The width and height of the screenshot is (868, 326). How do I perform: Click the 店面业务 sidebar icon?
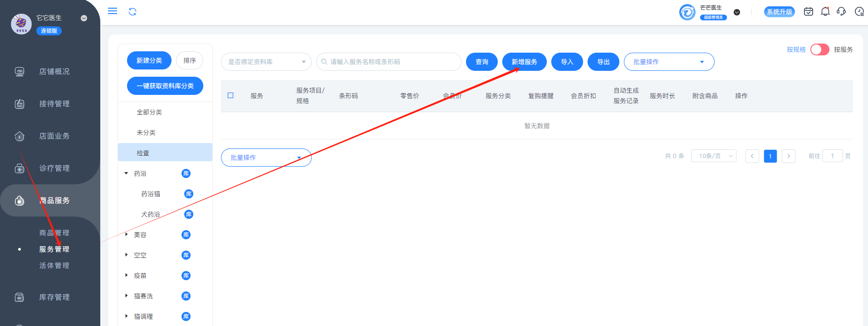(x=20, y=136)
